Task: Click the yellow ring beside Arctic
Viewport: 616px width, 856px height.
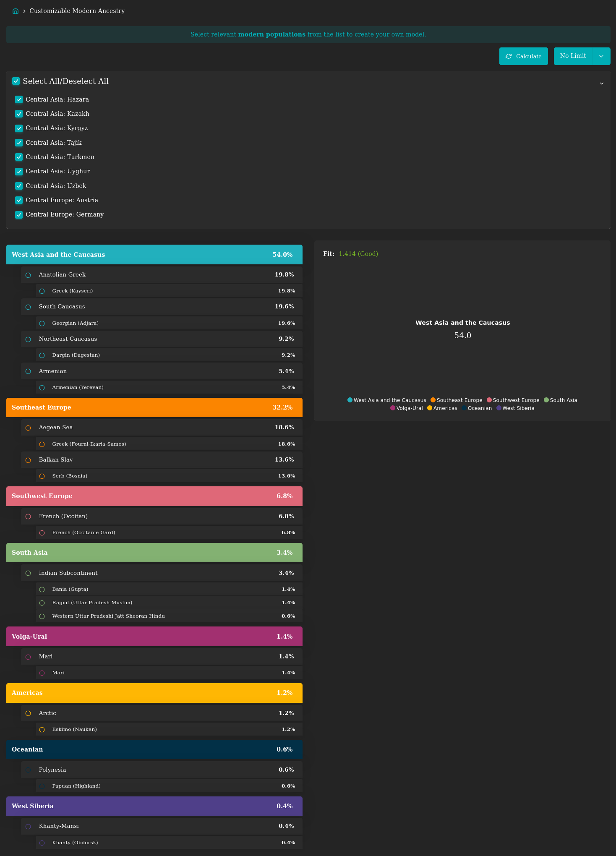Action: click(x=28, y=713)
